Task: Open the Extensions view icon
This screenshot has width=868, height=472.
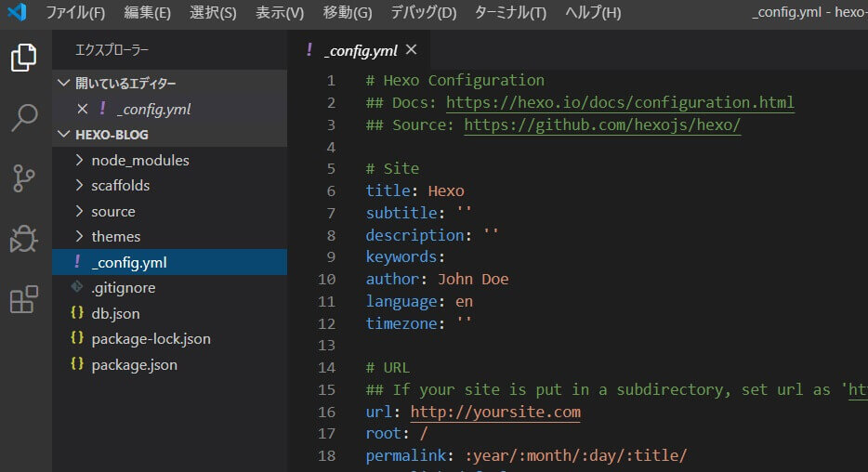Action: click(24, 299)
